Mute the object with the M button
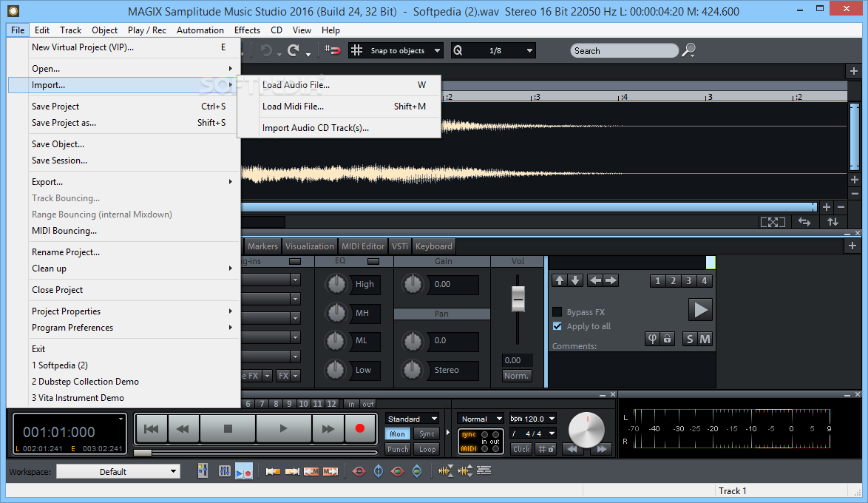 coord(705,339)
